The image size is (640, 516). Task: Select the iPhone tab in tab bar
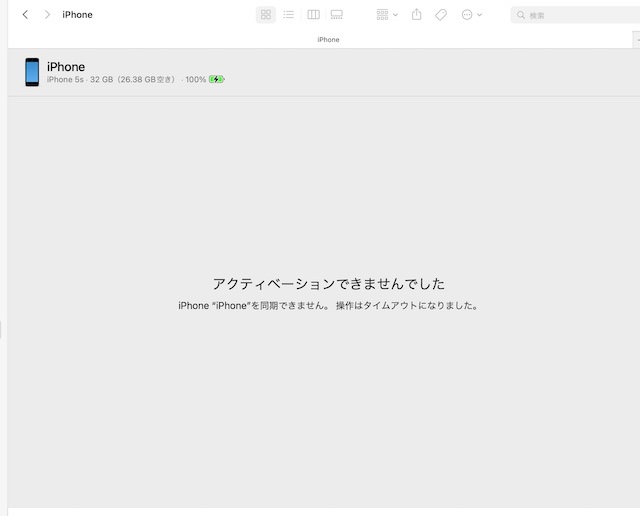click(x=328, y=39)
